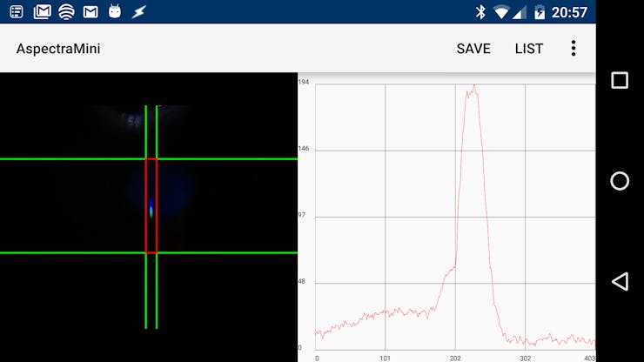The width and height of the screenshot is (644, 362).
Task: Tap the 202 label on the x-axis
Action: coord(455,359)
